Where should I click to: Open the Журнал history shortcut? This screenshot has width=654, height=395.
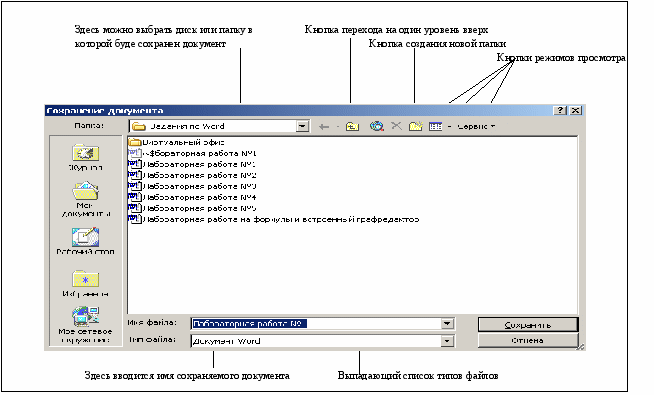tap(85, 158)
